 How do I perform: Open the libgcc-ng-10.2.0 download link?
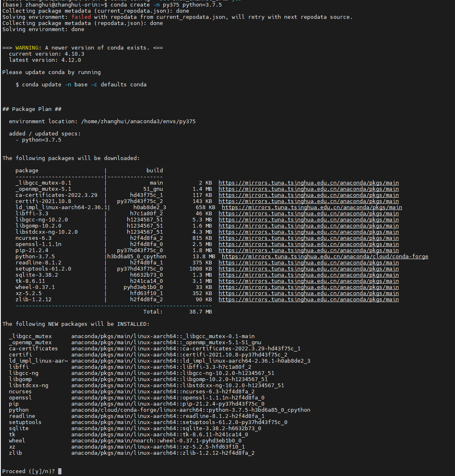click(x=308, y=220)
